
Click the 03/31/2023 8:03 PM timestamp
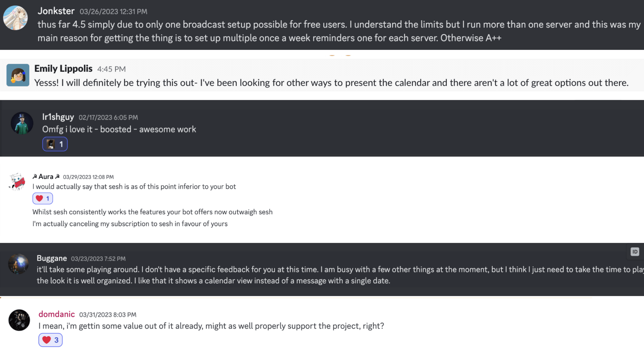point(108,315)
